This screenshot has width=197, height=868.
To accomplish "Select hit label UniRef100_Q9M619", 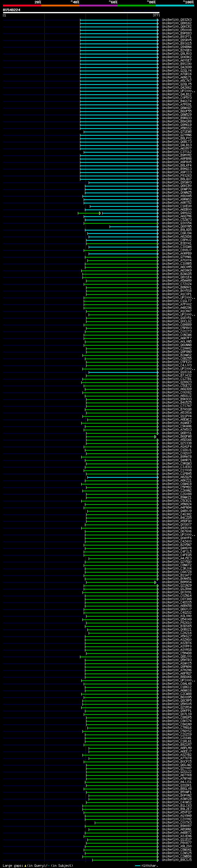I will [177, 125].
